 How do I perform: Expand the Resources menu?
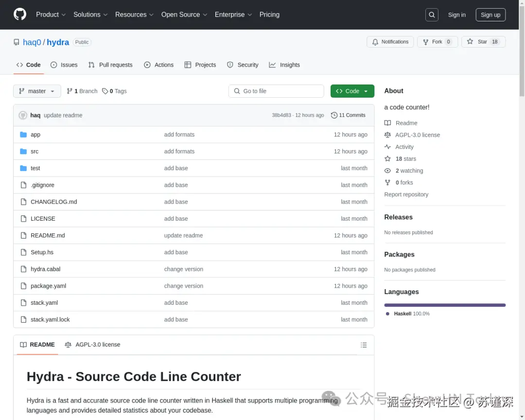(x=134, y=15)
